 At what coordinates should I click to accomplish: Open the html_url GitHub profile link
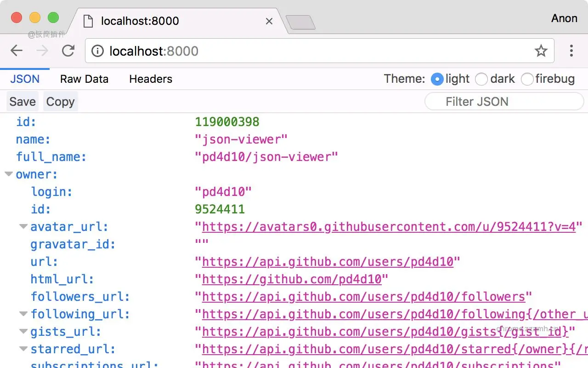pyautogui.click(x=291, y=279)
